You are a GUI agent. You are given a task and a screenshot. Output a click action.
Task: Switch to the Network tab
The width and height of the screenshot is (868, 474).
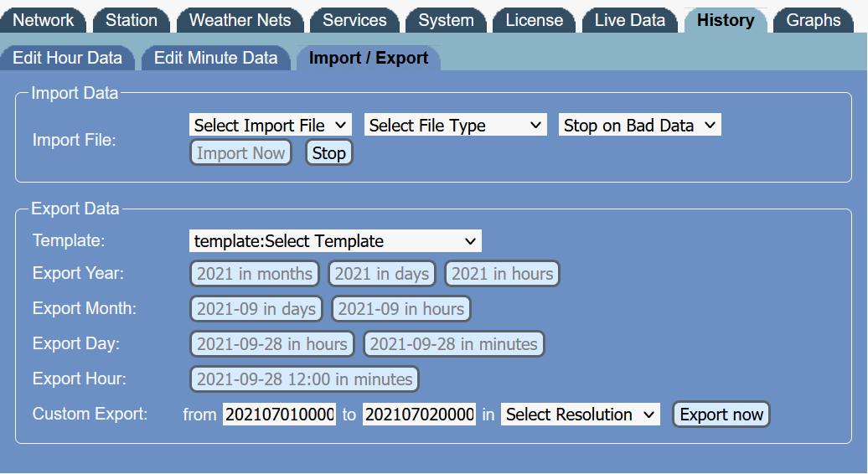point(44,20)
